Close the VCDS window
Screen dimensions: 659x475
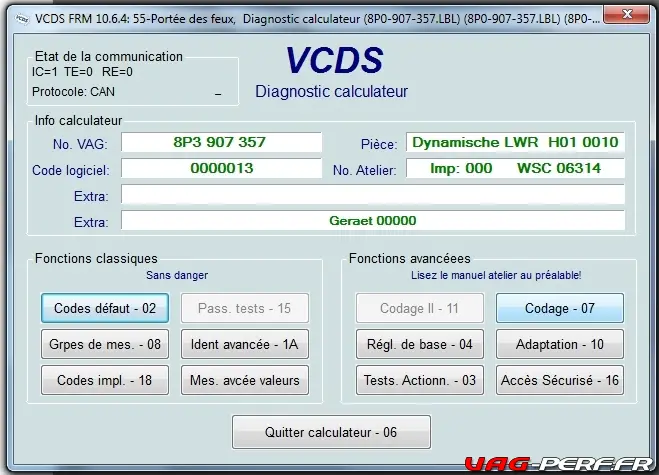tap(627, 14)
